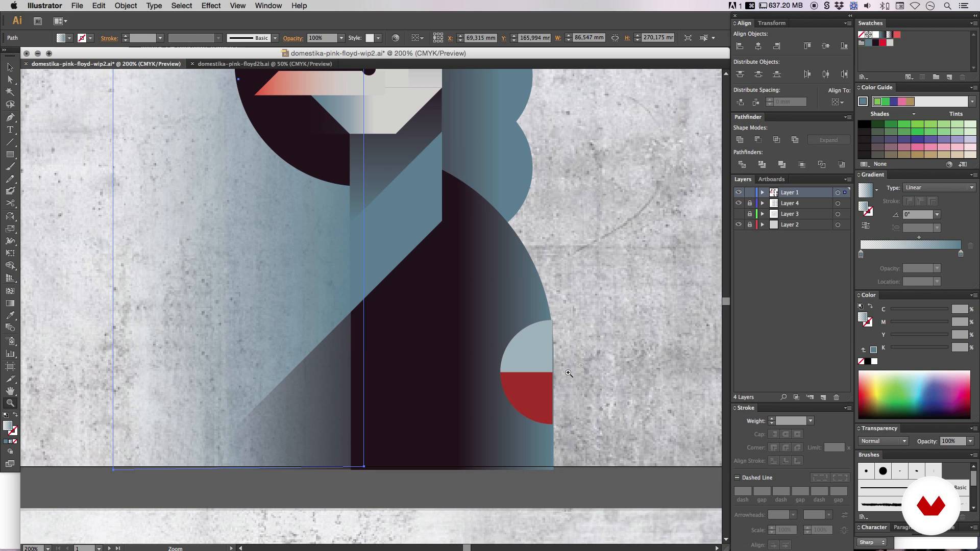Viewport: 980px width, 551px height.
Task: Select the Artboard tool
Action: pos(10,366)
